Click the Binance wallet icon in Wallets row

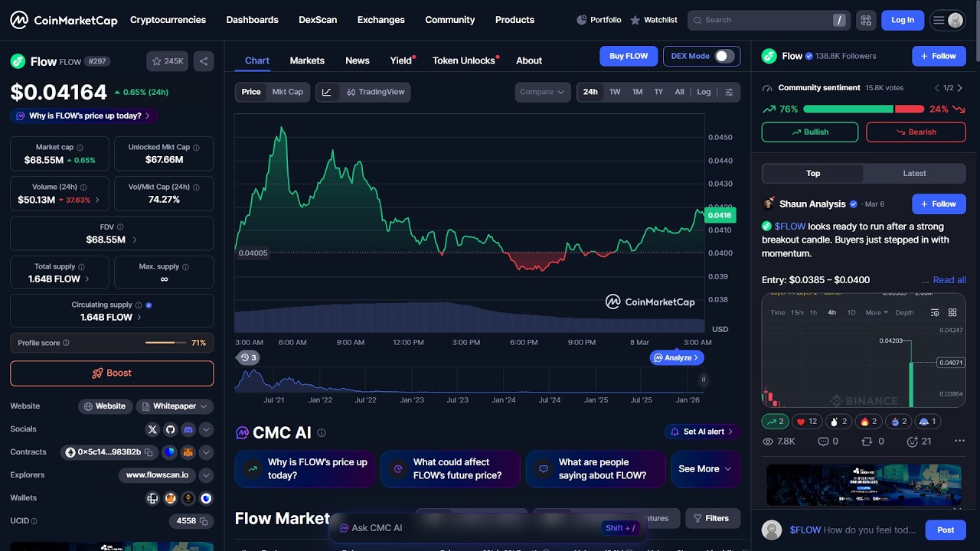[188, 498]
